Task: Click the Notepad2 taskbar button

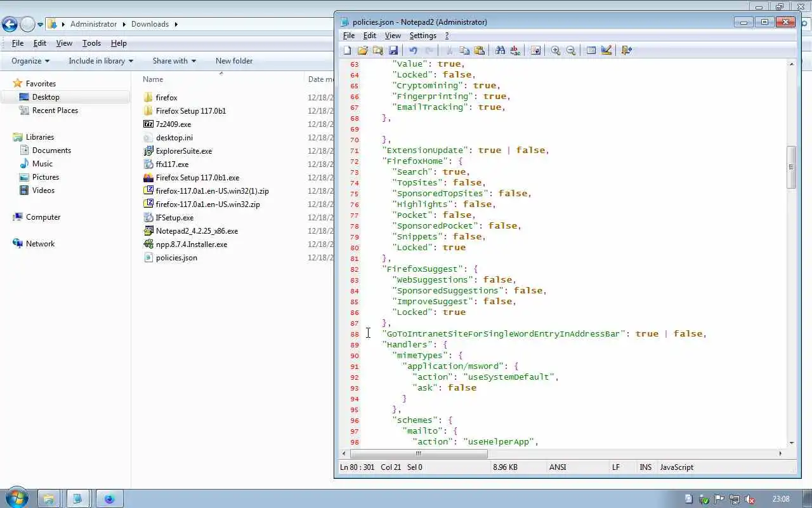Action: tap(79, 499)
